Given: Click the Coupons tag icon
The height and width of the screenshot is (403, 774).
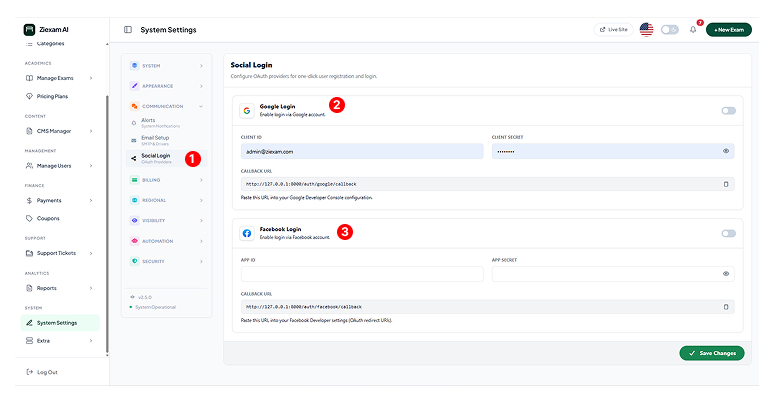Looking at the screenshot, I should (28, 218).
